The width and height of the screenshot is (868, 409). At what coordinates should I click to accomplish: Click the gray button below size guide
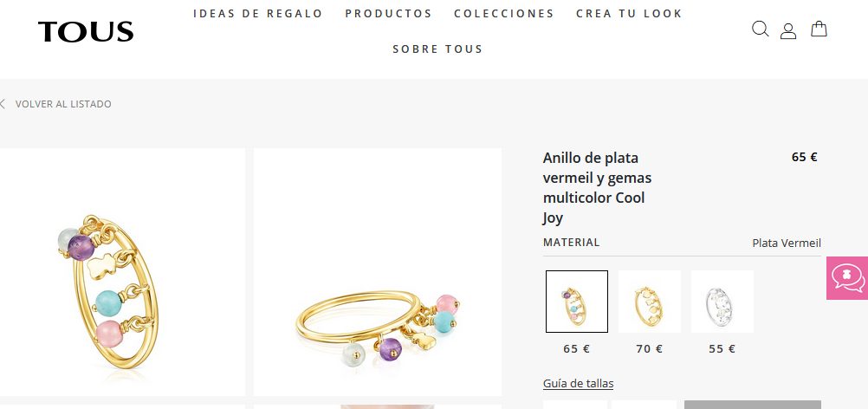[752, 405]
